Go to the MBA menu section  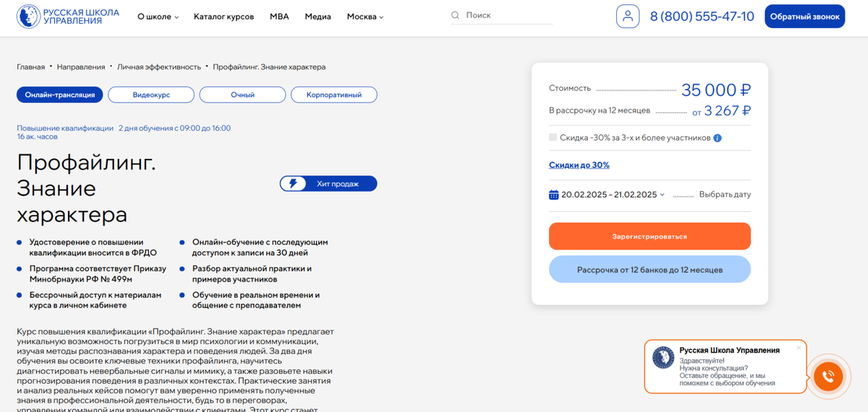(x=279, y=17)
